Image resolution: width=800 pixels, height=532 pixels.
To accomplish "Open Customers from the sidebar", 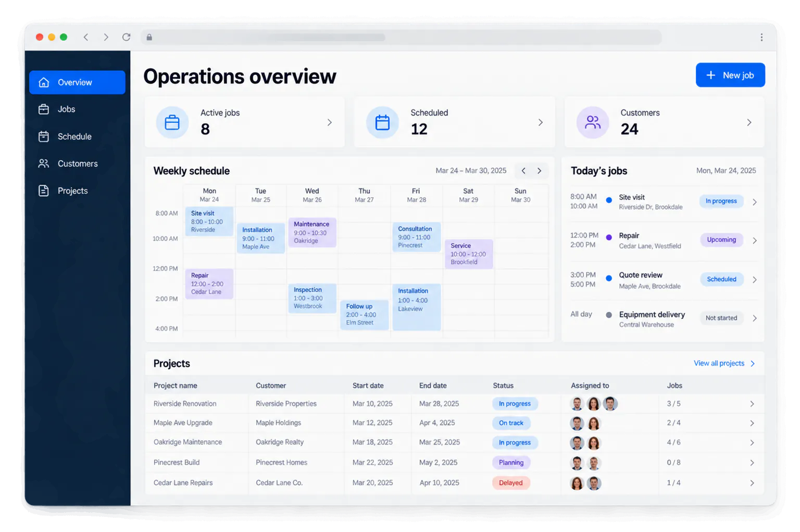I will [77, 163].
